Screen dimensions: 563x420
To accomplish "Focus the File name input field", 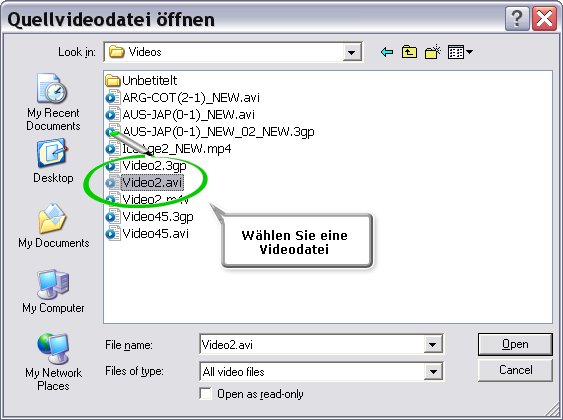I will [x=312, y=345].
